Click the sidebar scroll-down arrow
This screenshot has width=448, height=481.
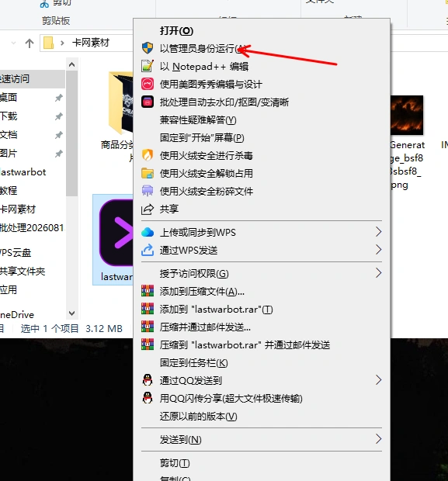(x=72, y=313)
